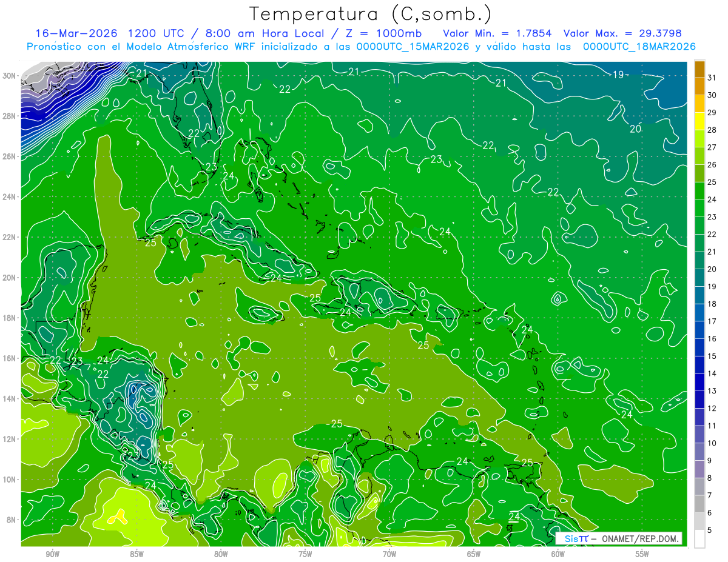
Task: Click the dark blue swatch between colorbar 12 and 13
Action: click(x=699, y=399)
